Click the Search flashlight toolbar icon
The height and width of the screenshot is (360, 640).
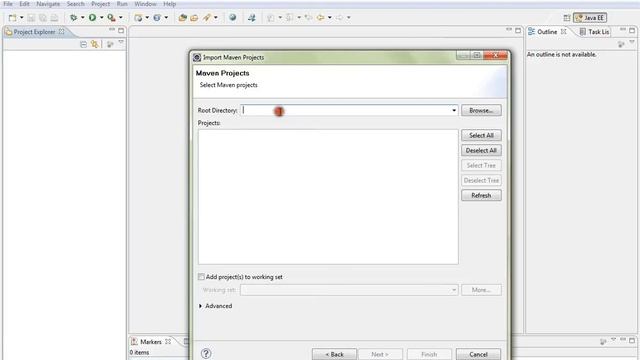(x=207, y=18)
